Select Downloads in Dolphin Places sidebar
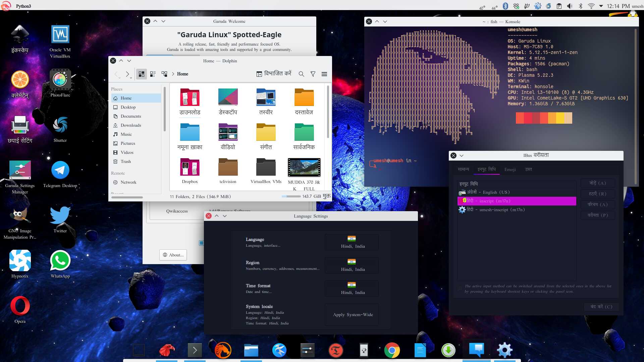The image size is (644, 362). pyautogui.click(x=130, y=125)
